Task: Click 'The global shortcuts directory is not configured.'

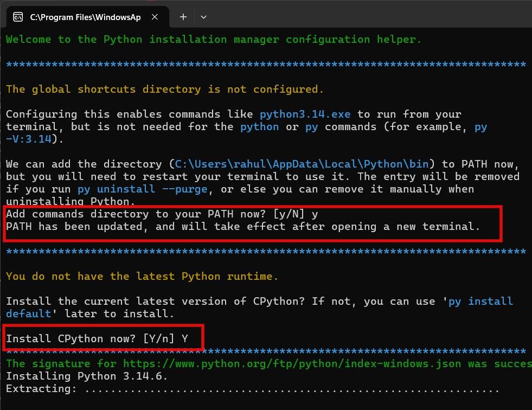Action: point(165,89)
